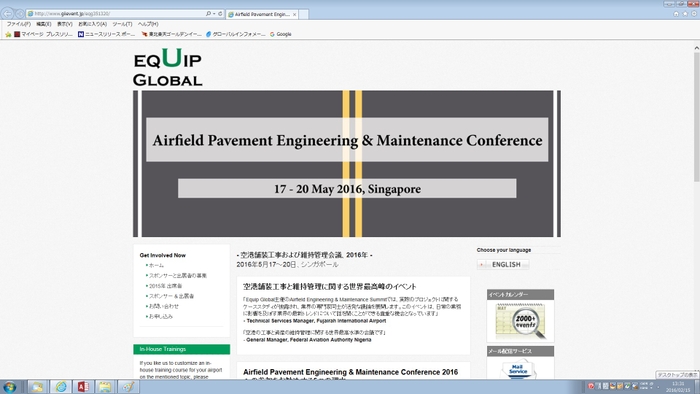Viewport: 700px width, 394px height.
Task: Click the In-House Trainings green header
Action: (x=182, y=349)
